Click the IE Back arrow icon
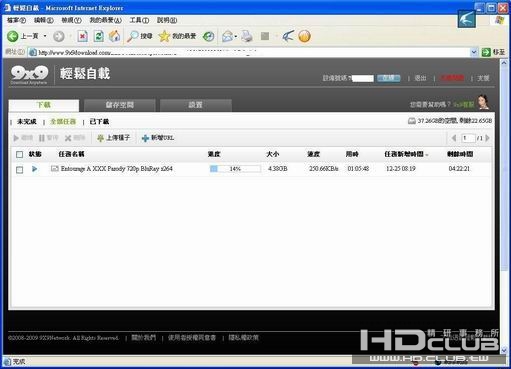Screen dimensions: 511x369 pos(13,36)
